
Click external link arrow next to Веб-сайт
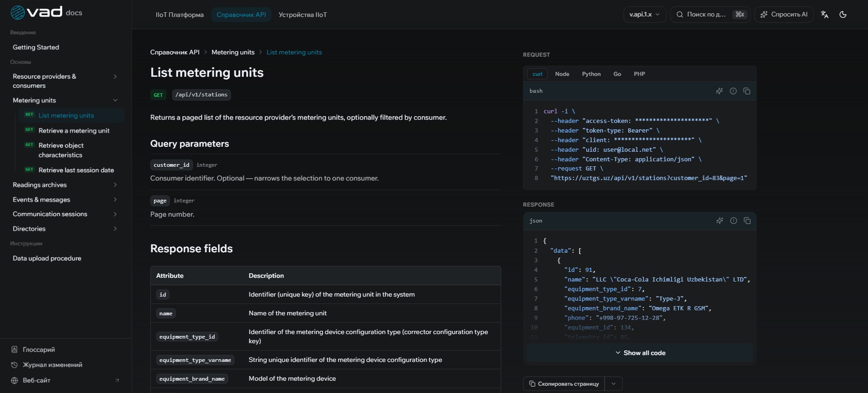tap(117, 380)
